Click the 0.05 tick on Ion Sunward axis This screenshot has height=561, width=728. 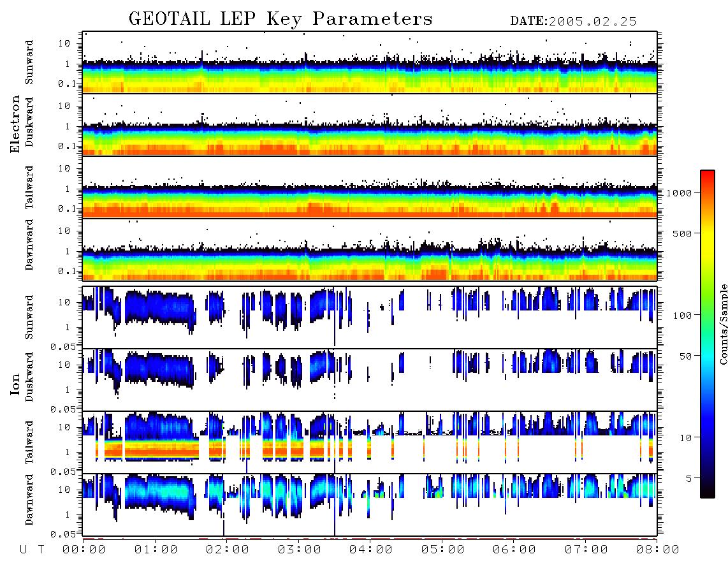click(x=63, y=347)
